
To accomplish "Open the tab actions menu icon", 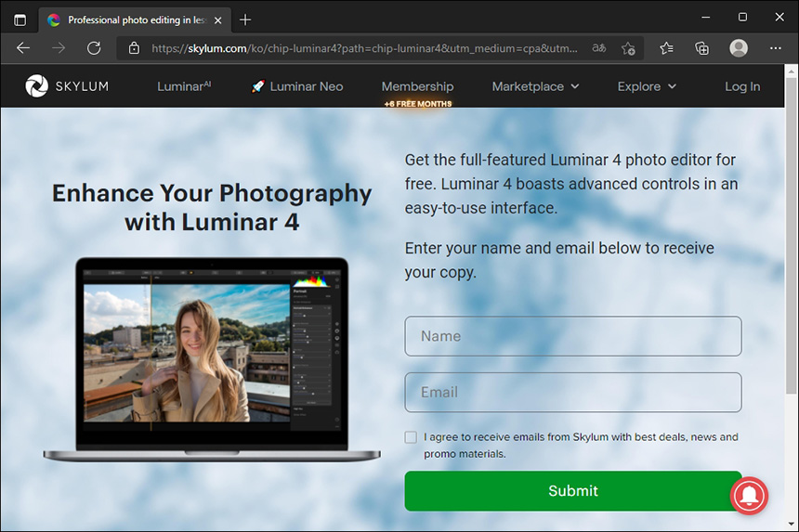I will coord(20,19).
